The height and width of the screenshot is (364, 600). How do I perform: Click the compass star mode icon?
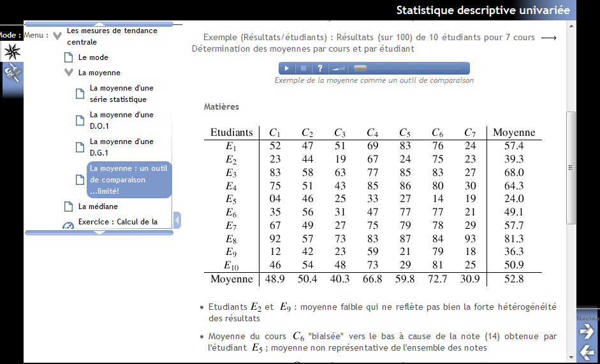(12, 52)
